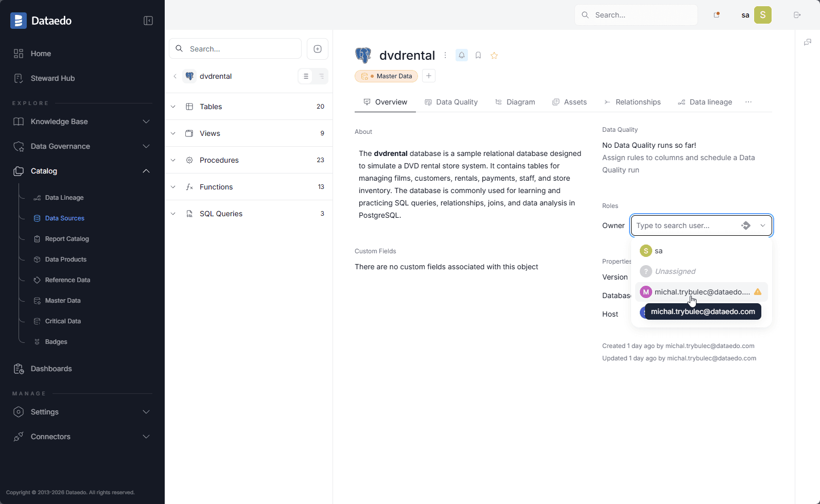820x504 pixels.
Task: Expand the SQL Queries node chevron
Action: 173,214
